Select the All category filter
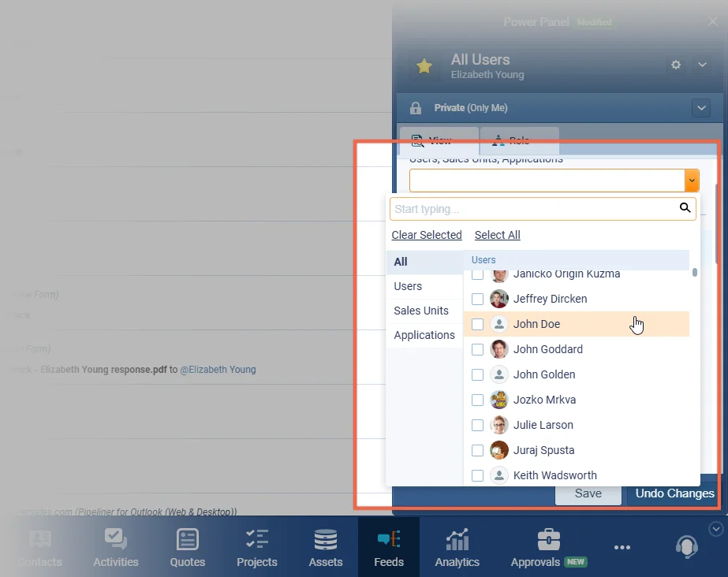 425,262
